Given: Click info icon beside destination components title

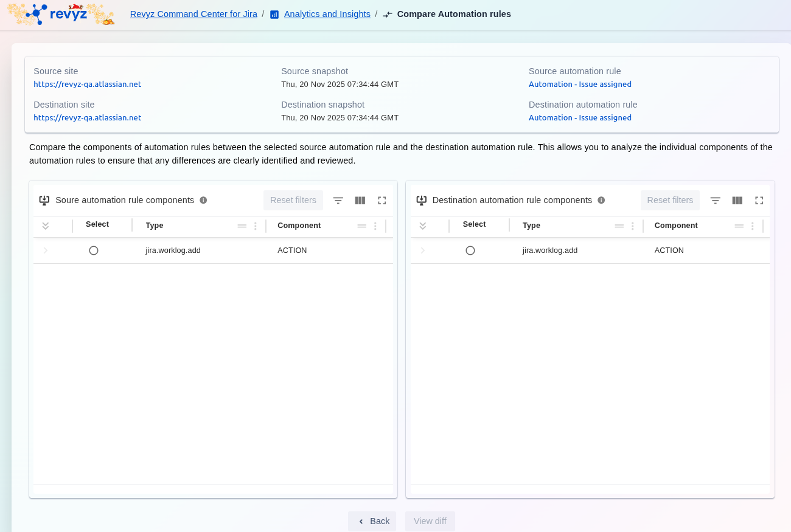Looking at the screenshot, I should 601,200.
